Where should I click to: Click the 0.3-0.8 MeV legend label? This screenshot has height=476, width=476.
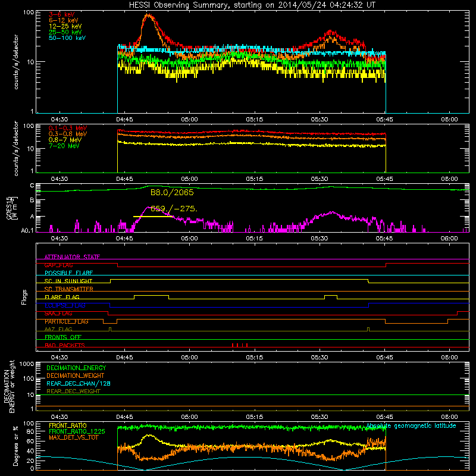point(68,134)
